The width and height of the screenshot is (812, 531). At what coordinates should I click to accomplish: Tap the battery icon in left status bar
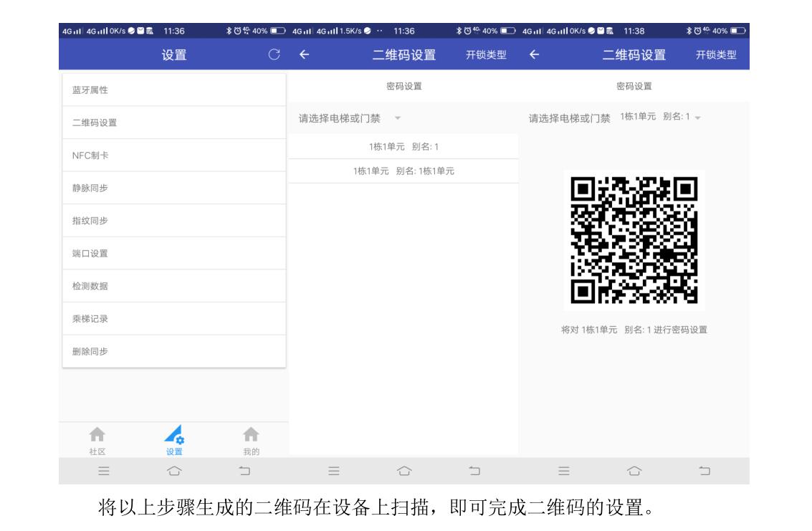tap(277, 31)
